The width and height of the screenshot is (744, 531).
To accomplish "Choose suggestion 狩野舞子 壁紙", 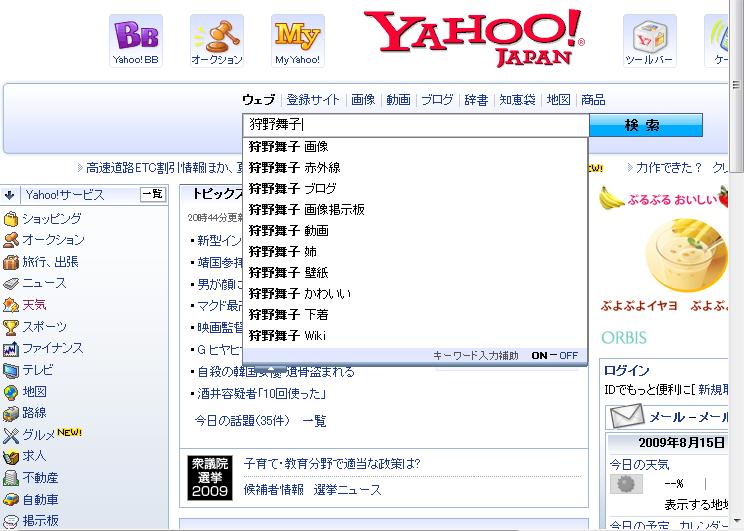I will point(415,272).
